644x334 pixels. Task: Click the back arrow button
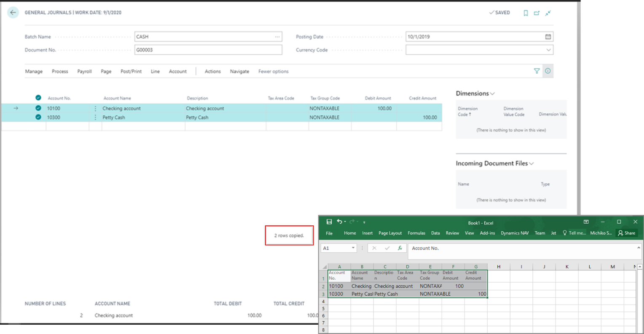(x=13, y=13)
